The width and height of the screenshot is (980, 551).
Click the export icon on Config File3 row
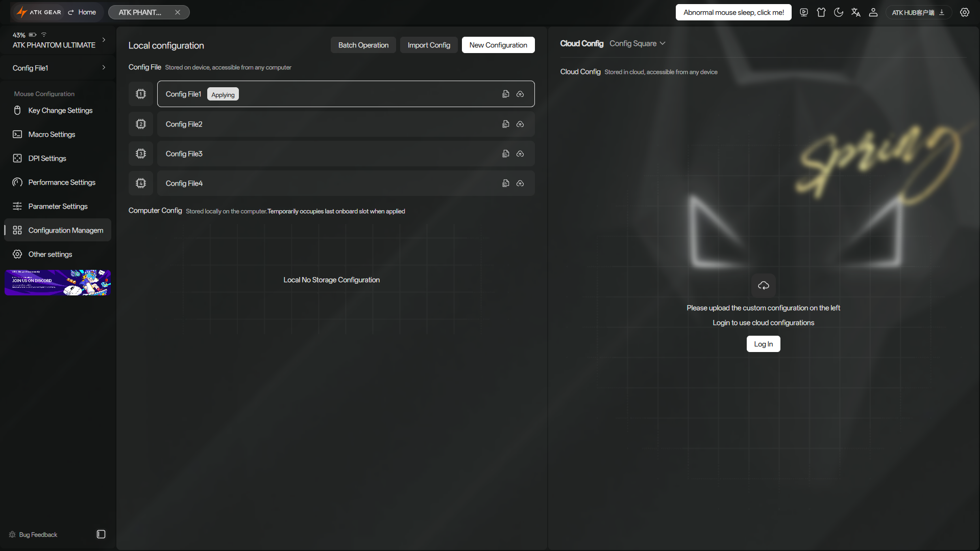tap(506, 154)
